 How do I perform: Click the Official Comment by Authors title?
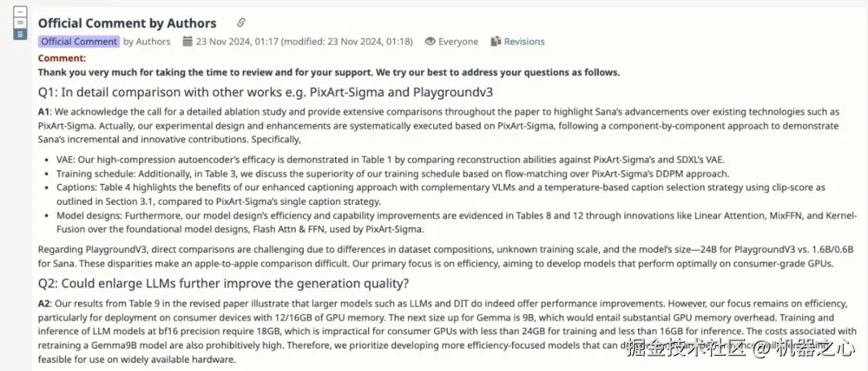[127, 23]
